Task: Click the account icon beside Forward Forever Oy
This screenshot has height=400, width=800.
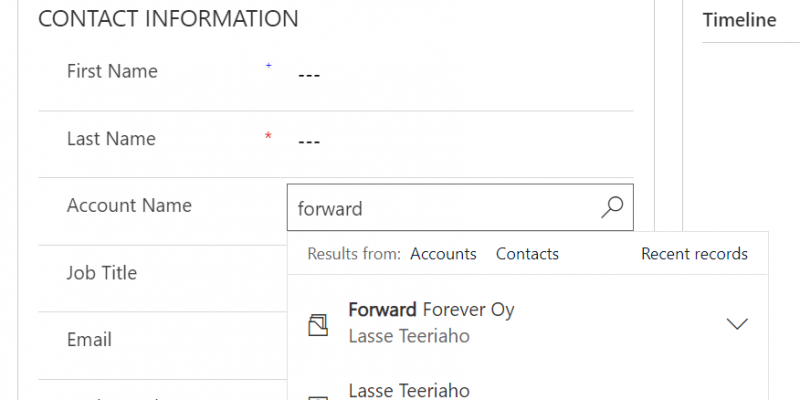Action: [318, 324]
